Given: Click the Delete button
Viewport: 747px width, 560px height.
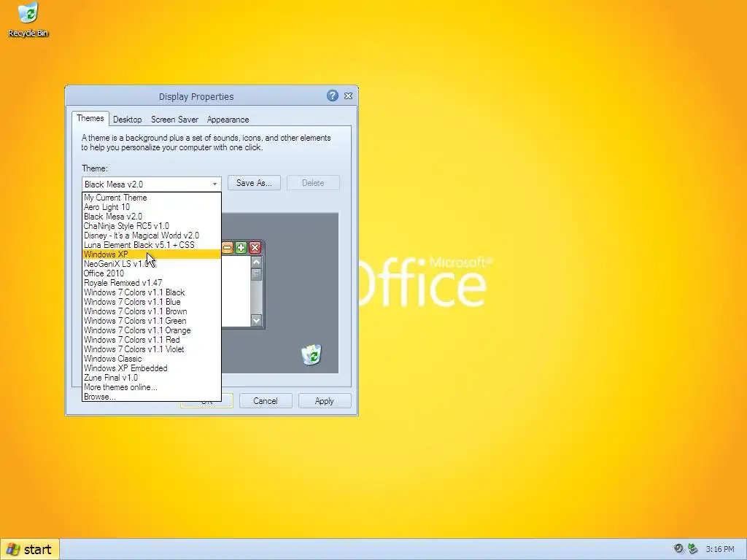Looking at the screenshot, I should pyautogui.click(x=313, y=183).
